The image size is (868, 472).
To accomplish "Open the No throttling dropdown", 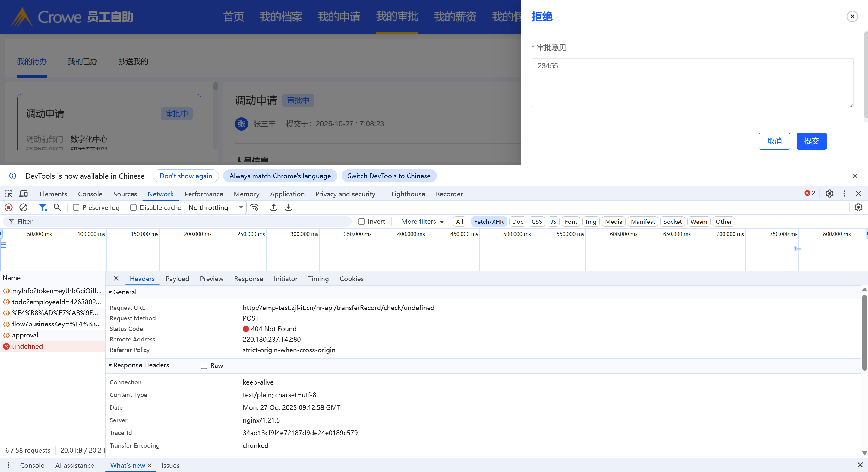I will click(x=216, y=208).
